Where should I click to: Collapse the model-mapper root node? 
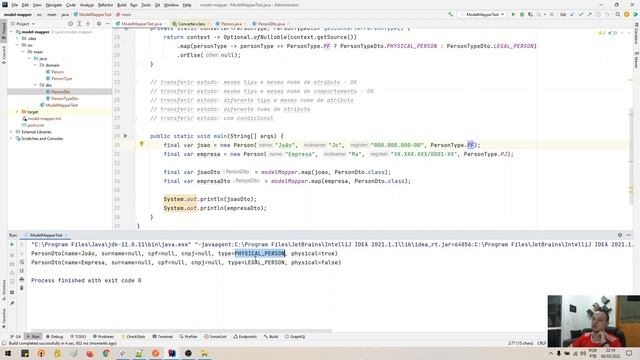click(x=12, y=32)
